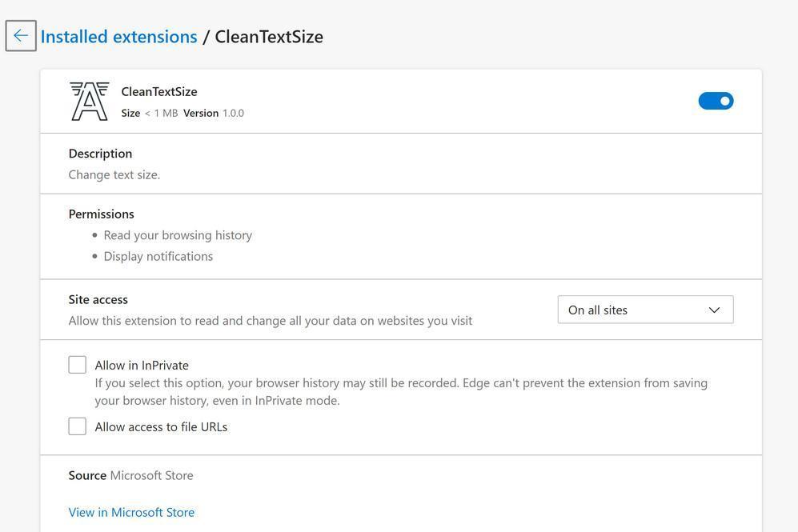Screen dimensions: 798x532
Task: Click the back arrow button
Action: tap(21, 36)
